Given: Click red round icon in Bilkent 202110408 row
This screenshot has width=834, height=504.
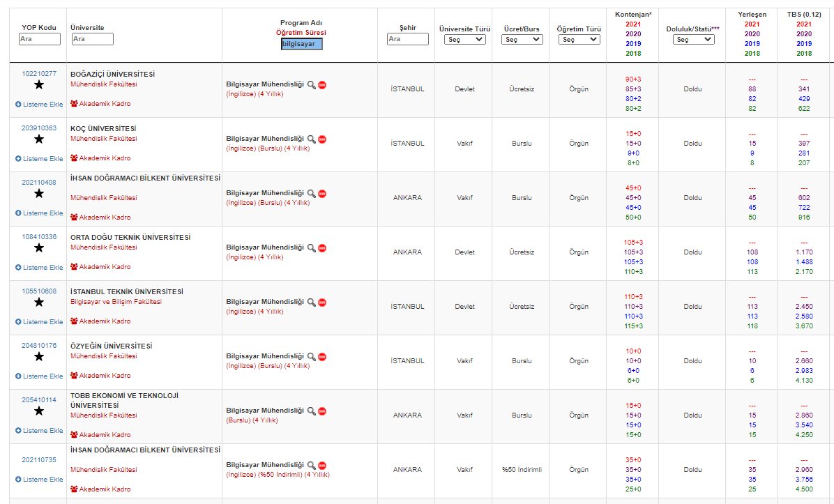Looking at the screenshot, I should 322,194.
